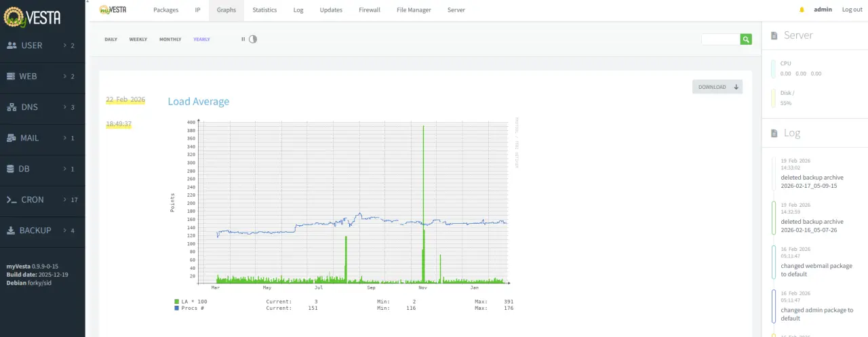Open the Packages tab

pos(166,10)
